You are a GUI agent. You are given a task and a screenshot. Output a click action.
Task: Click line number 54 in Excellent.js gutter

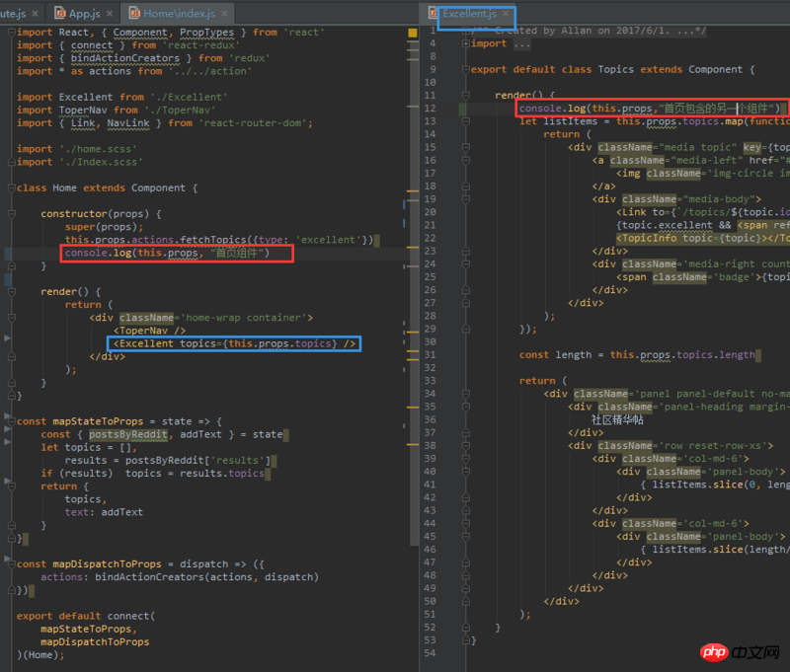click(430, 653)
